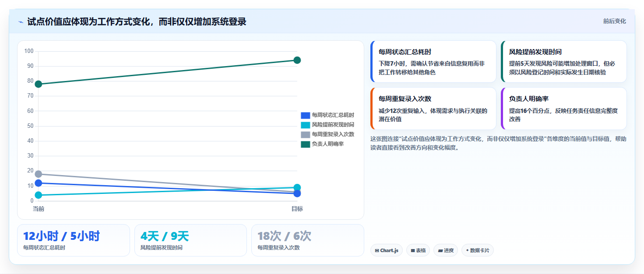Click the 前后变化 badge in the header
644x274 pixels.
(x=614, y=21)
